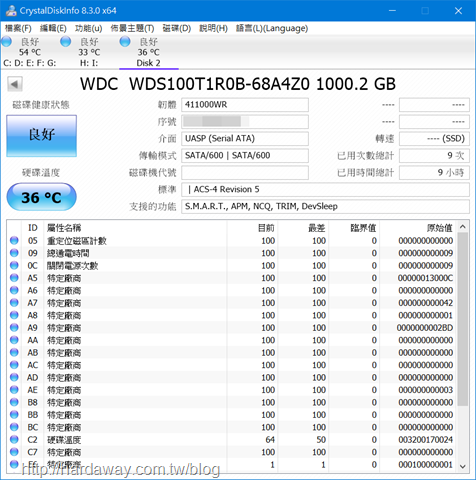This screenshot has width=476, height=480.
Task: Switch to the H: I: disk tab
Action: click(x=89, y=52)
